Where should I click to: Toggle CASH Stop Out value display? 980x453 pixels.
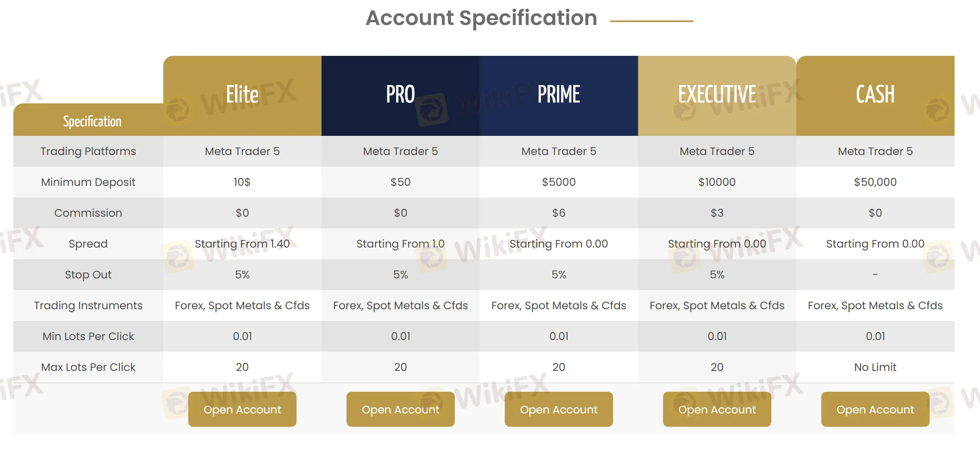[875, 272]
